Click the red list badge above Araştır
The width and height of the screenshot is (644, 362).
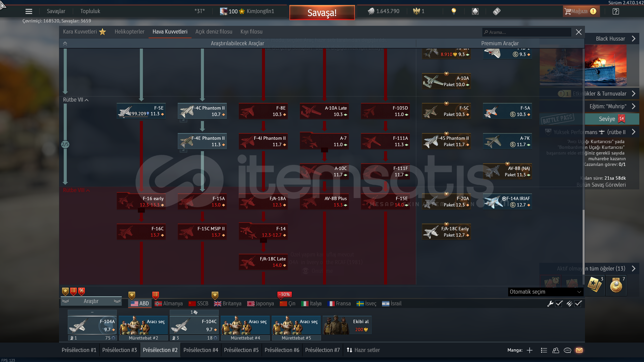pos(73,291)
